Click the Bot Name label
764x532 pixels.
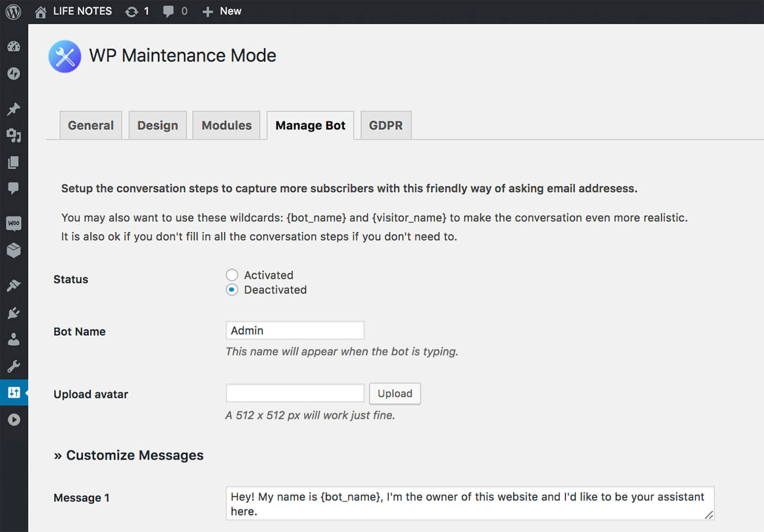coord(80,332)
